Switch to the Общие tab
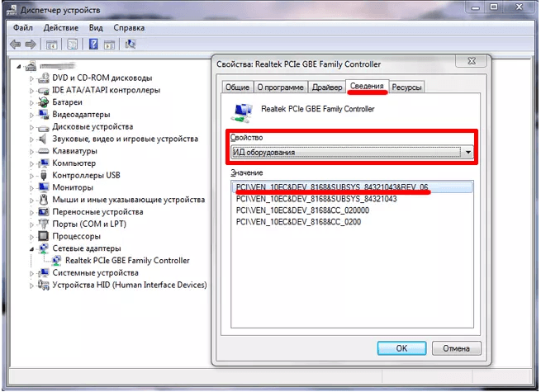541x392 pixels. [x=237, y=87]
